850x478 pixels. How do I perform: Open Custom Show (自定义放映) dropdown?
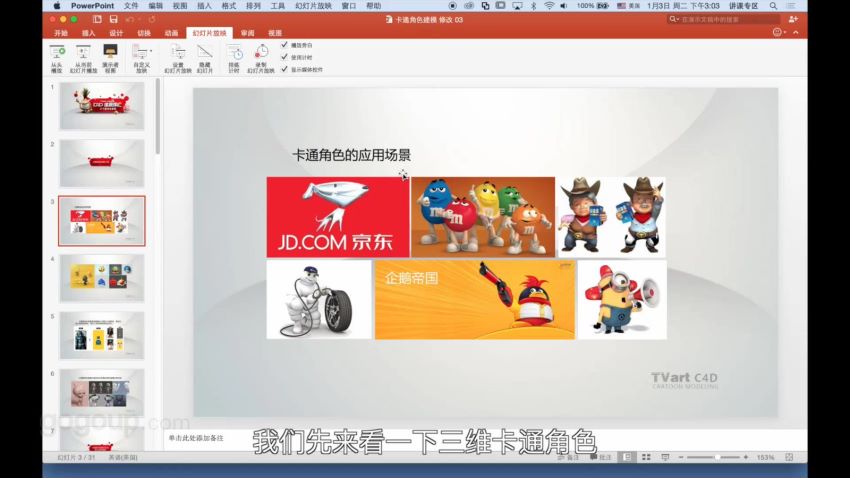141,59
